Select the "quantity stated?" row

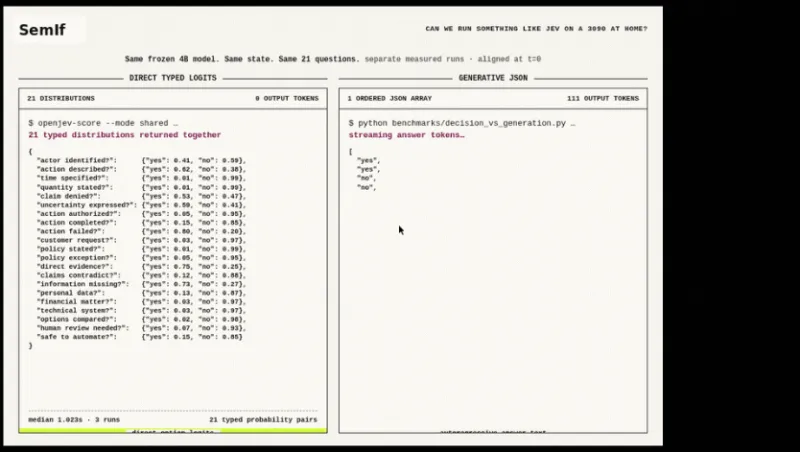pyautogui.click(x=141, y=187)
